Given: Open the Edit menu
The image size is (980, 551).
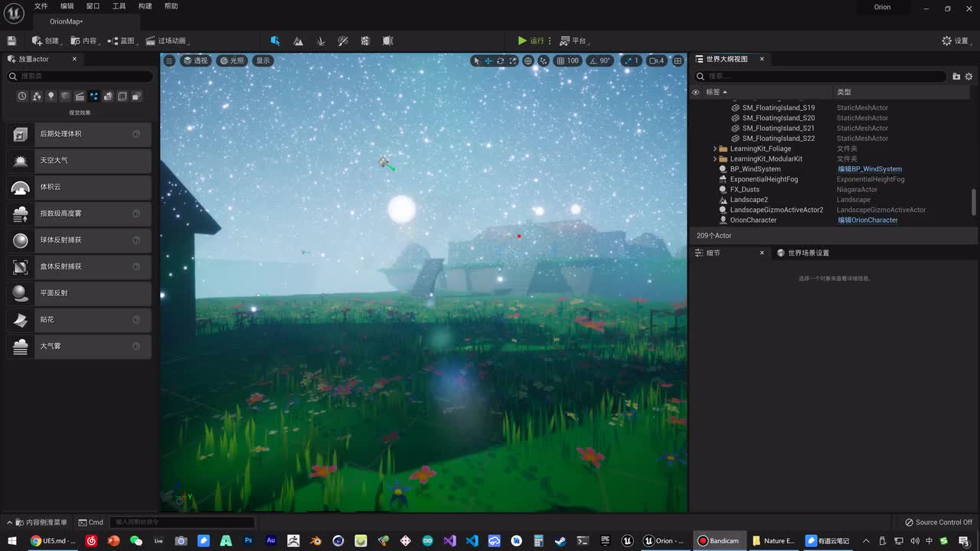Looking at the screenshot, I should (x=67, y=6).
